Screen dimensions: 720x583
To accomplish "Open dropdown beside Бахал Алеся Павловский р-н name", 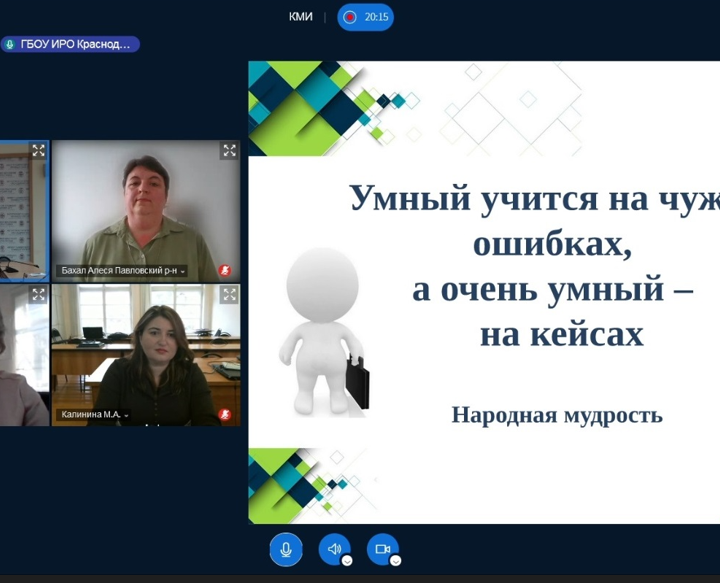I will tap(183, 272).
